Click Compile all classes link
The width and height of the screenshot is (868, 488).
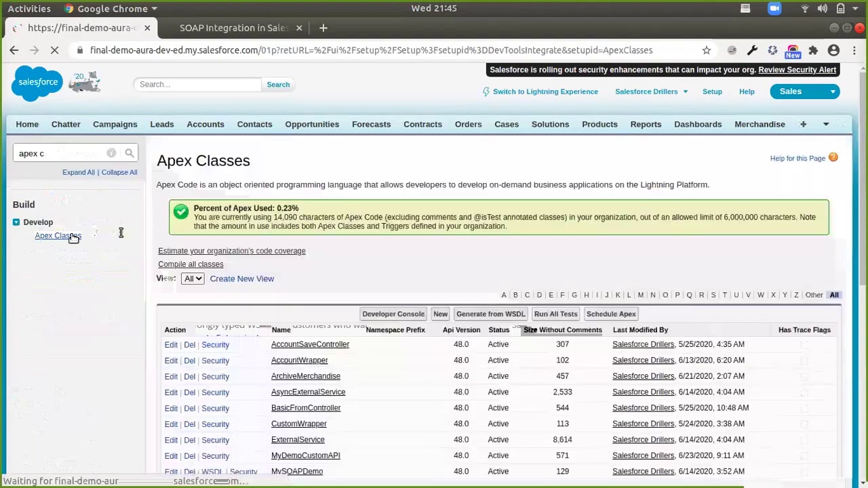click(x=191, y=264)
